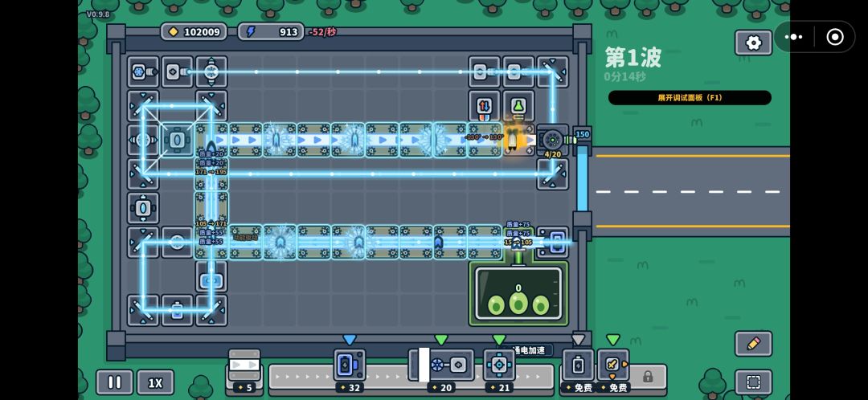Select the blue battery tile right of the egg tank pipe

pos(552,243)
